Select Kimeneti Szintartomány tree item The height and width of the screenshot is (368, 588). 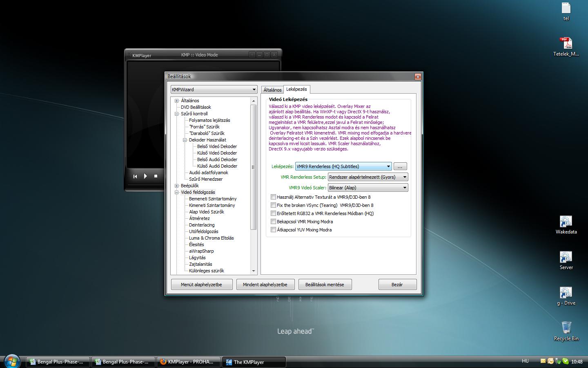[212, 205]
